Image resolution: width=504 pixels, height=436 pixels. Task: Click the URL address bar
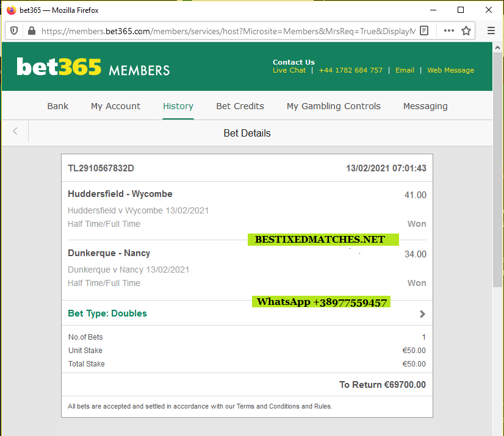click(x=228, y=31)
